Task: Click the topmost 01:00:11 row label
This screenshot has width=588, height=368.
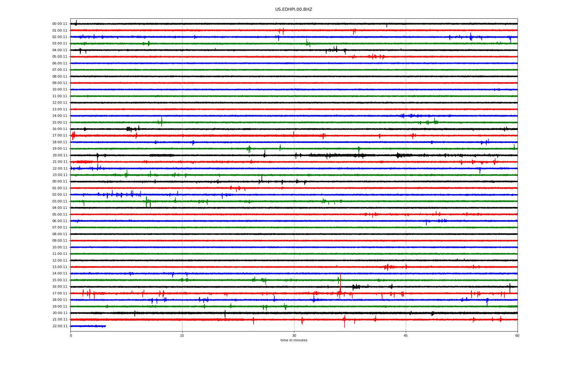Action: tap(60, 31)
